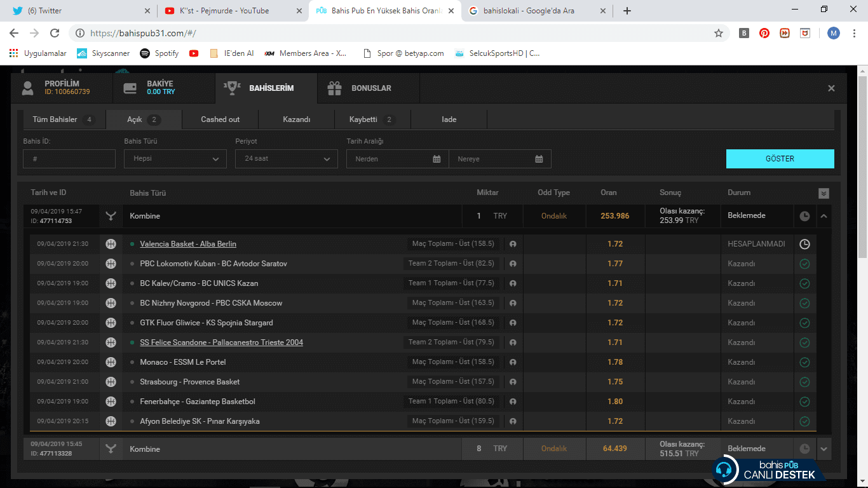Screen dimensions: 868x488
Task: Open BONUSLAR tab
Action: click(369, 88)
